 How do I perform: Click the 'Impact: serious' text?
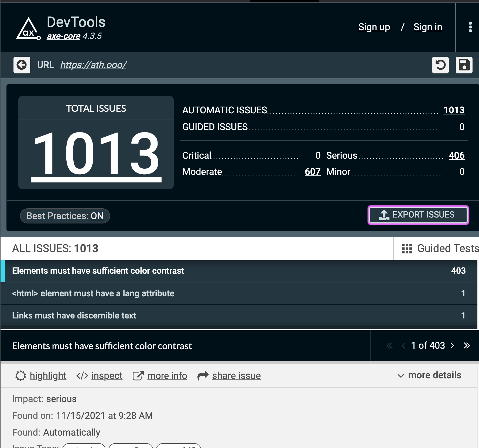44,399
